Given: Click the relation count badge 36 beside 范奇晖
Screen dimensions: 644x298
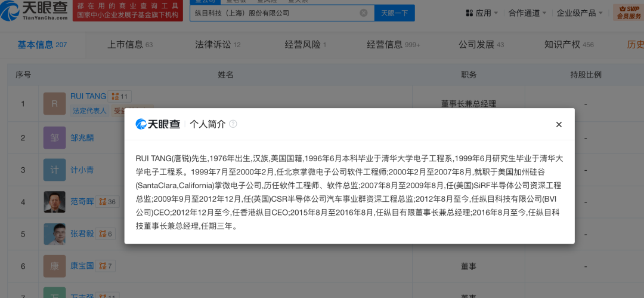Looking at the screenshot, I should [107, 202].
